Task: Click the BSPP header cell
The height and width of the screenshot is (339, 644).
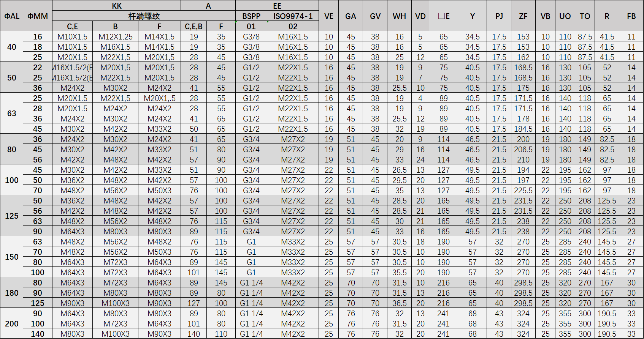Action: coord(251,16)
